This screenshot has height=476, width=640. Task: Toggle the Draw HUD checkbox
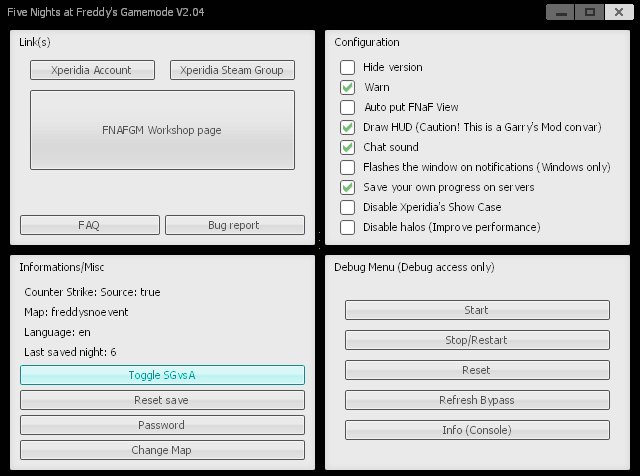[x=347, y=127]
